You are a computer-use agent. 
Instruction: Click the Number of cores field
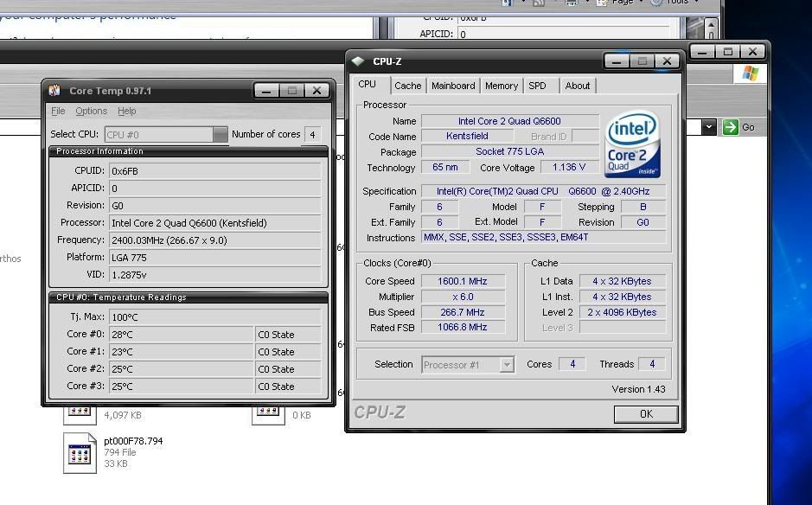tap(311, 134)
